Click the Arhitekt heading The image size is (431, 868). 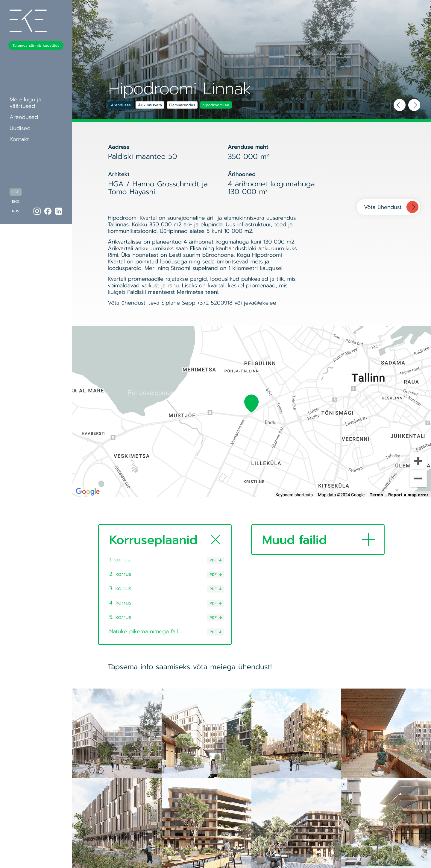(119, 174)
